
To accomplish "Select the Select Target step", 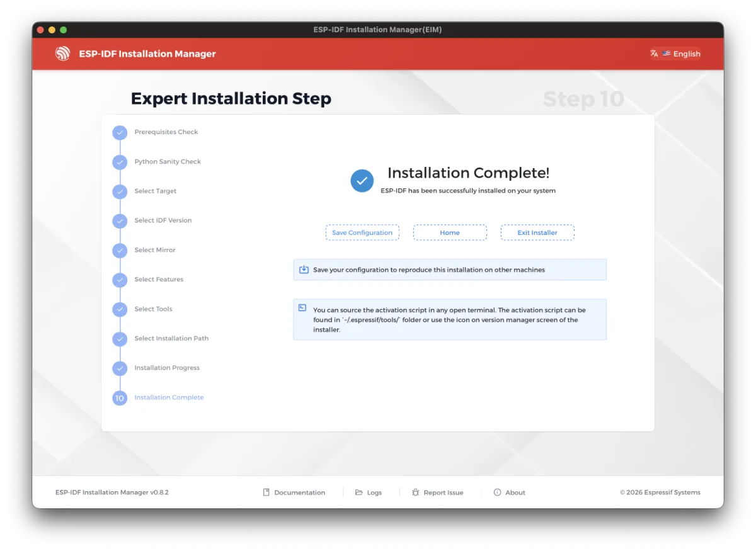I will [156, 191].
